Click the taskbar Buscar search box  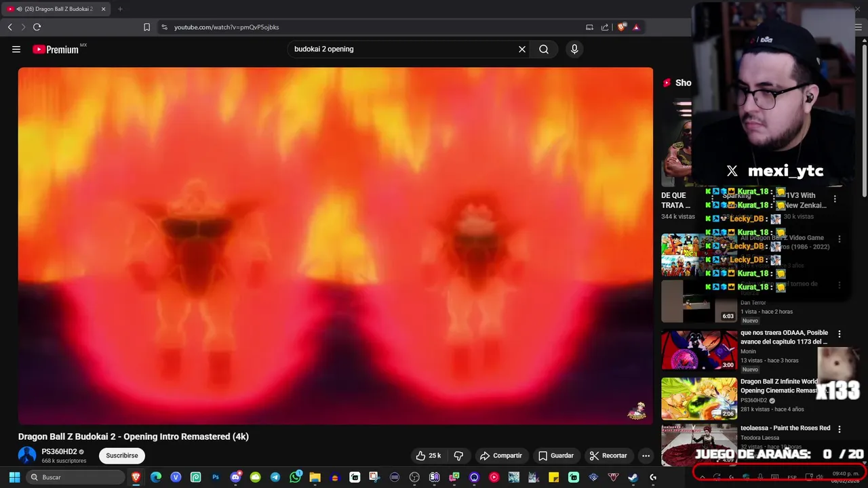click(x=75, y=477)
